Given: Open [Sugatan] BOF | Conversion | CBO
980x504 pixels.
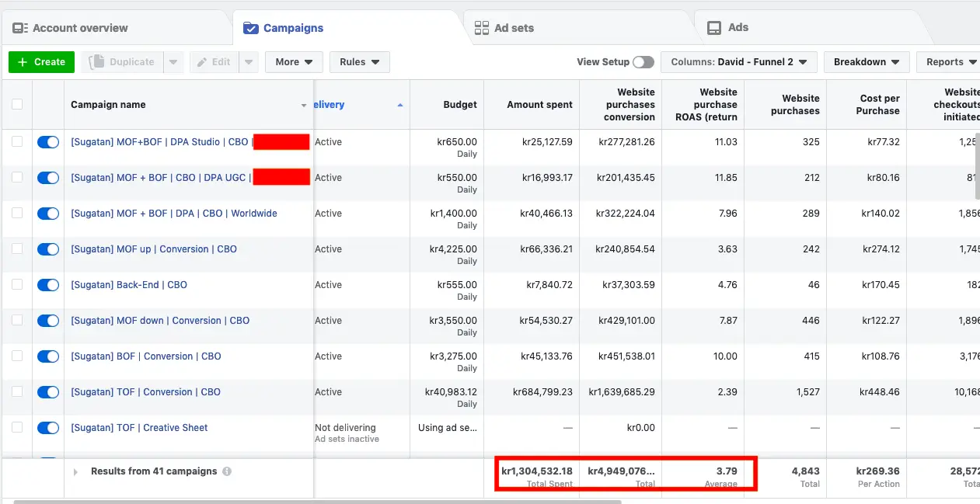Looking at the screenshot, I should pyautogui.click(x=146, y=356).
